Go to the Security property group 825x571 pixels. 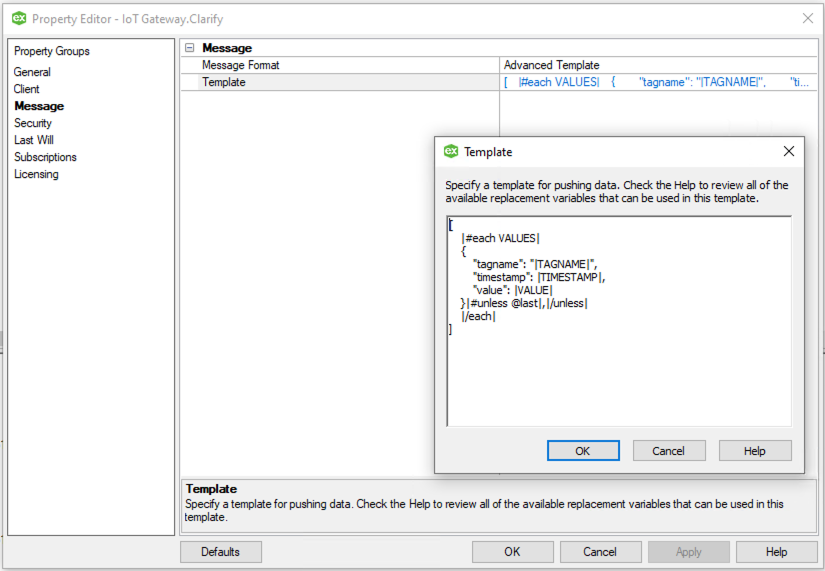[x=33, y=123]
